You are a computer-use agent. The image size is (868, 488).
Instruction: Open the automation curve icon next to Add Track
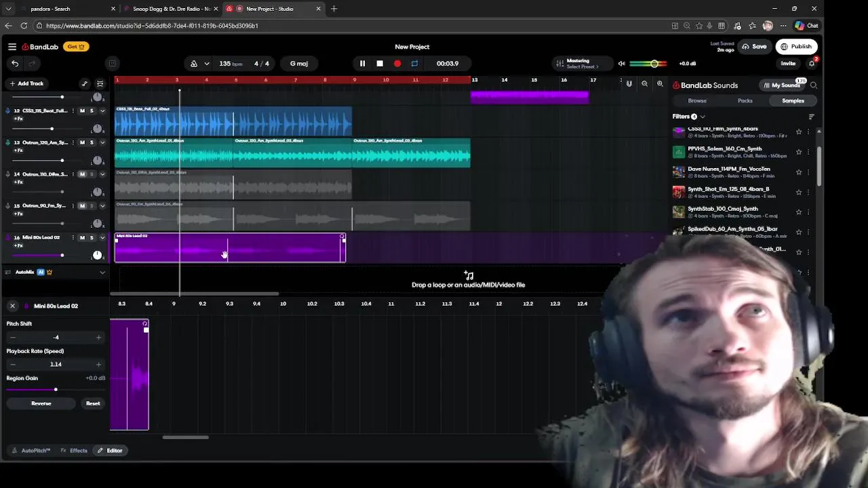pyautogui.click(x=84, y=83)
